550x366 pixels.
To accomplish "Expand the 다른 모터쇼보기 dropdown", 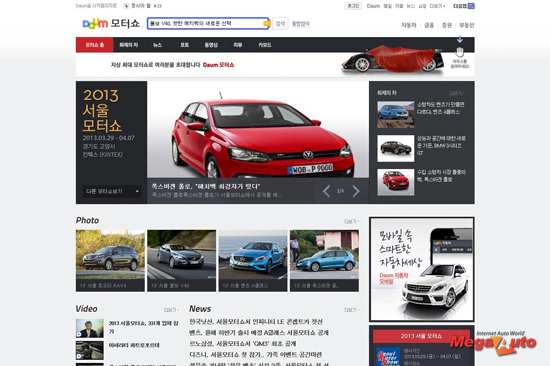I will click(x=112, y=191).
